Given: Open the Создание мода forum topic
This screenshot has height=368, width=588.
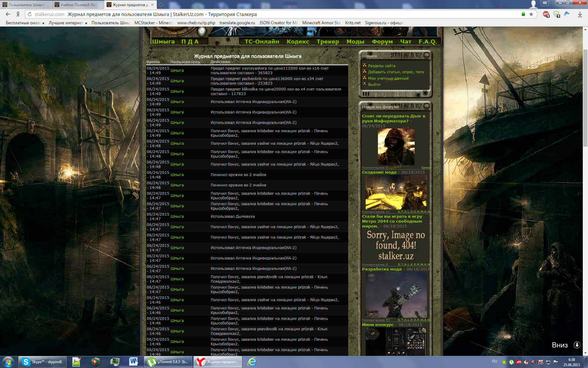Looking at the screenshot, I should point(379,172).
